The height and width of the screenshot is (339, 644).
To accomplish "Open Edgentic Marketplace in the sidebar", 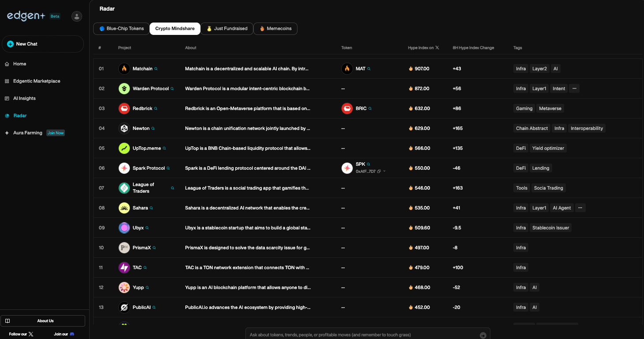I will 37,81.
